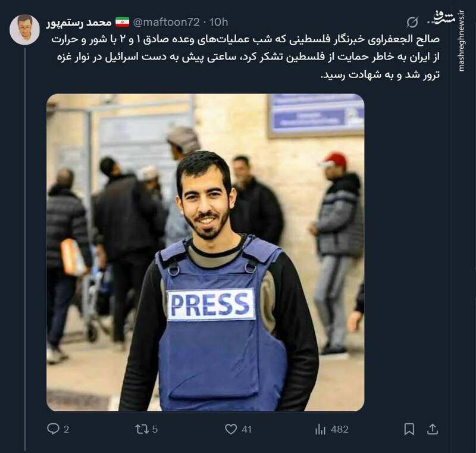Viewport: 476px width, 453px height.
Task: Click the repost arrows icon
Action: click(142, 429)
